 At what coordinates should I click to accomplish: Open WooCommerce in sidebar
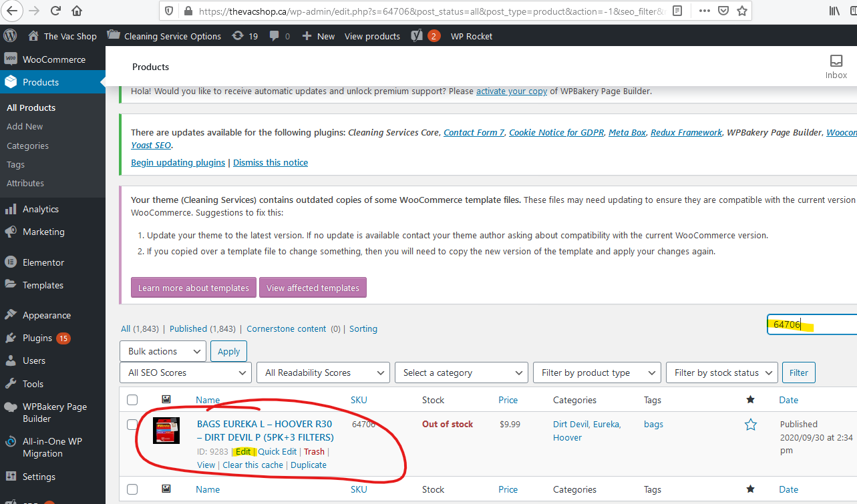(x=53, y=59)
